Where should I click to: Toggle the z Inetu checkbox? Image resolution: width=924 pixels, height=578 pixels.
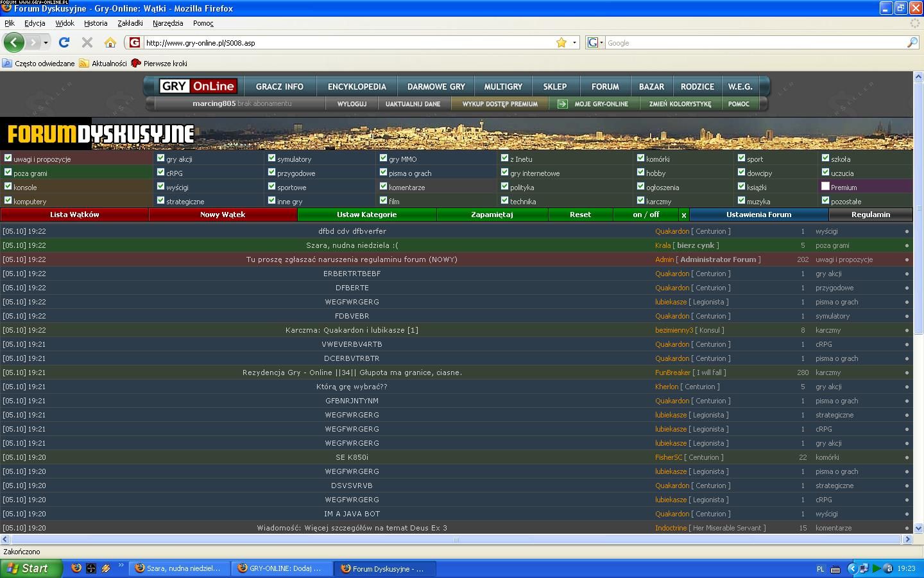point(504,158)
